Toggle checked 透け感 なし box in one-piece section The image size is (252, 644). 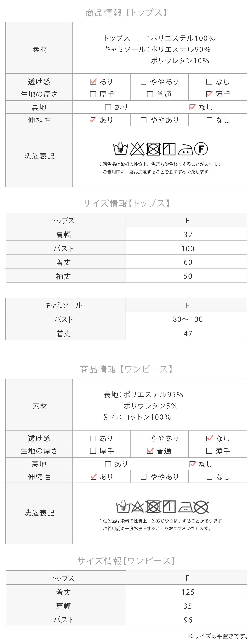209,438
